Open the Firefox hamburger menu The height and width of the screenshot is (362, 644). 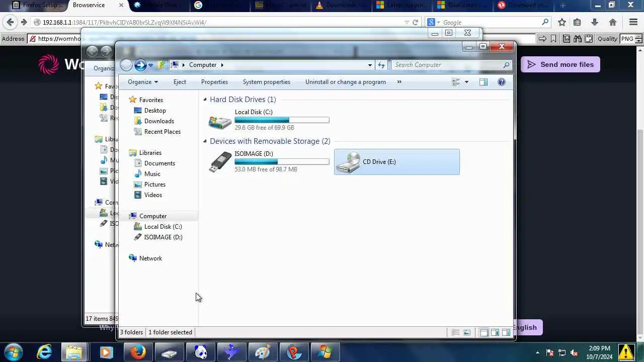633,22
